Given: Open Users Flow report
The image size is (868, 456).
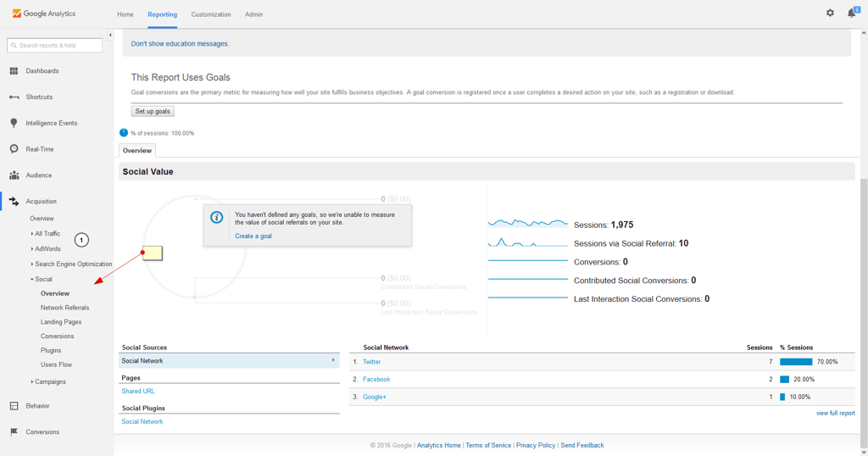Looking at the screenshot, I should 56,364.
